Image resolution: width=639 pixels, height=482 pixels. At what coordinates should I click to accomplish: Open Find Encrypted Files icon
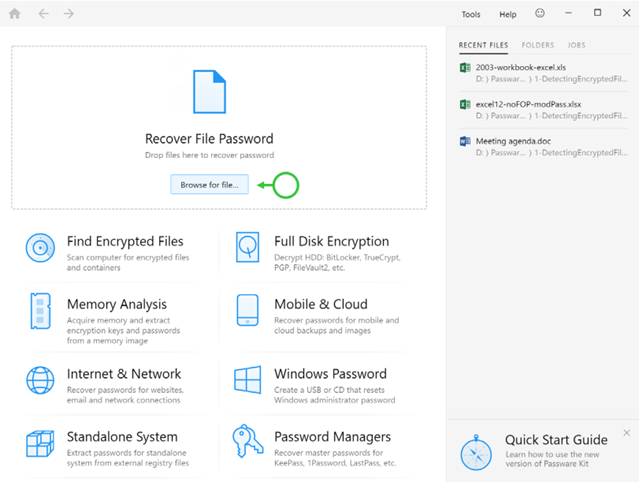pos(40,247)
